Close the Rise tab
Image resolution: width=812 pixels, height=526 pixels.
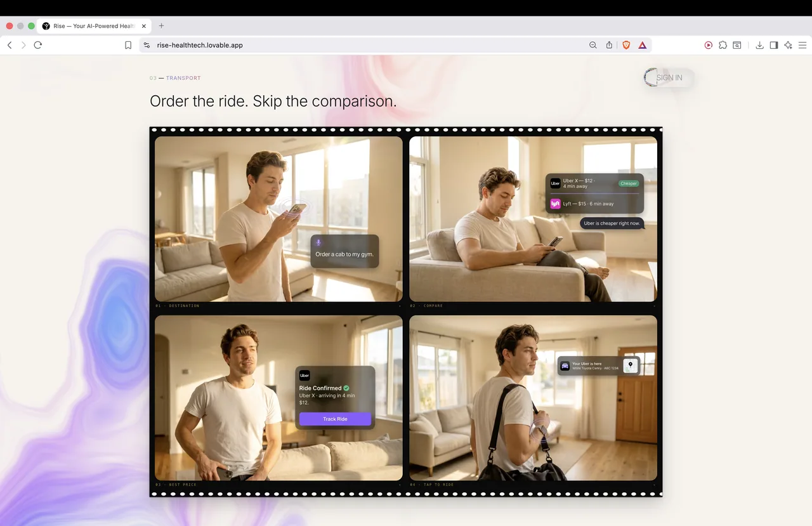[x=144, y=26]
